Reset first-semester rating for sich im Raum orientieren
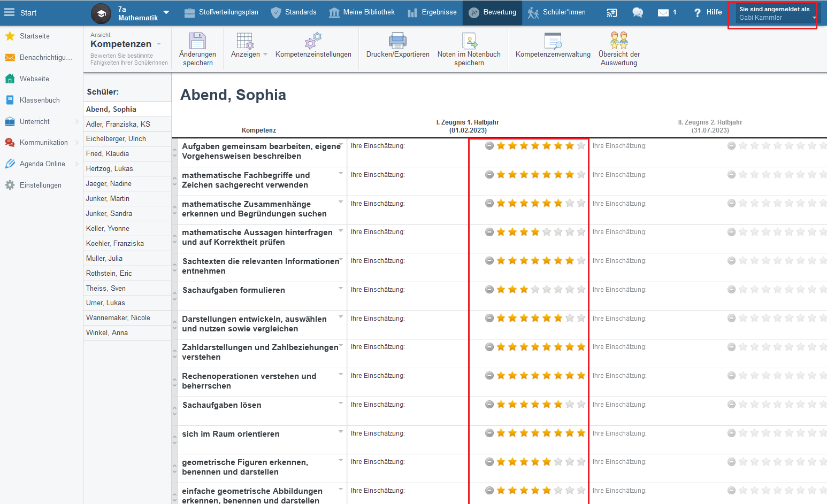Screen dimensions: 827x504 489,433
